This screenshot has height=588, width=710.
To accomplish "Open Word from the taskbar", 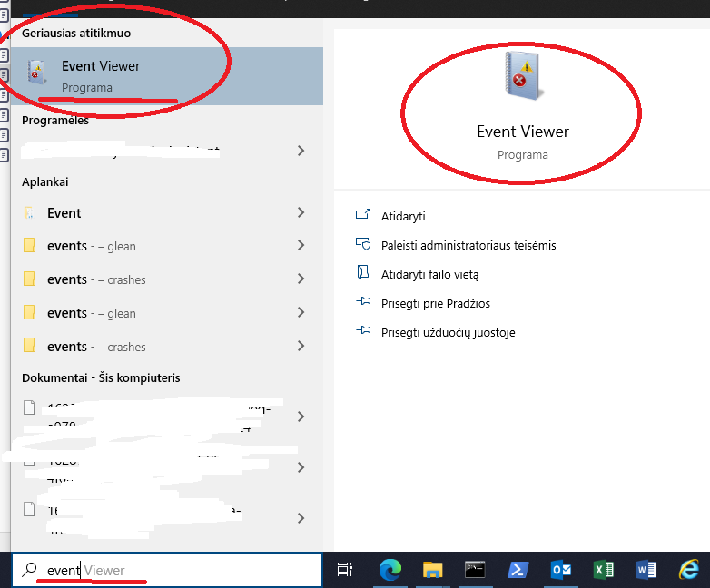I will click(x=646, y=570).
